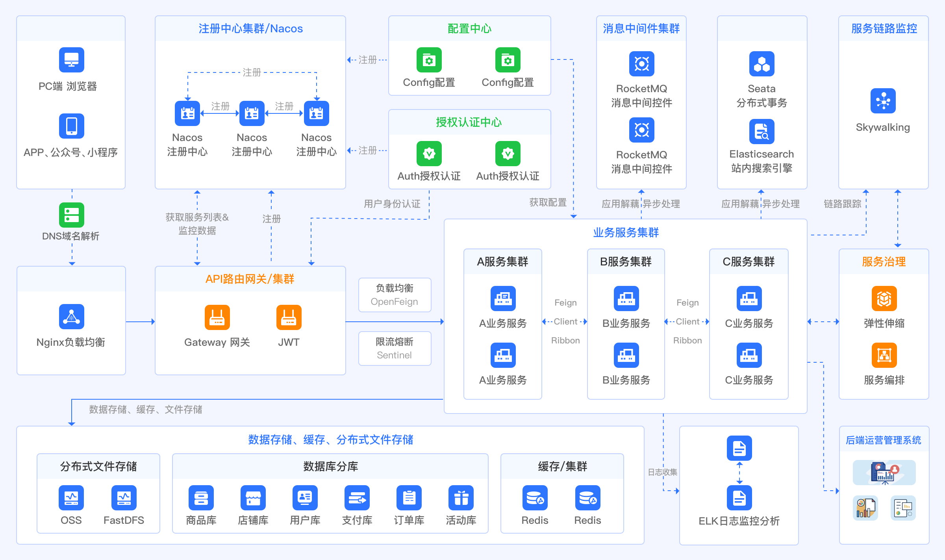Click the PC端 浏览器 monitor icon

(x=71, y=60)
